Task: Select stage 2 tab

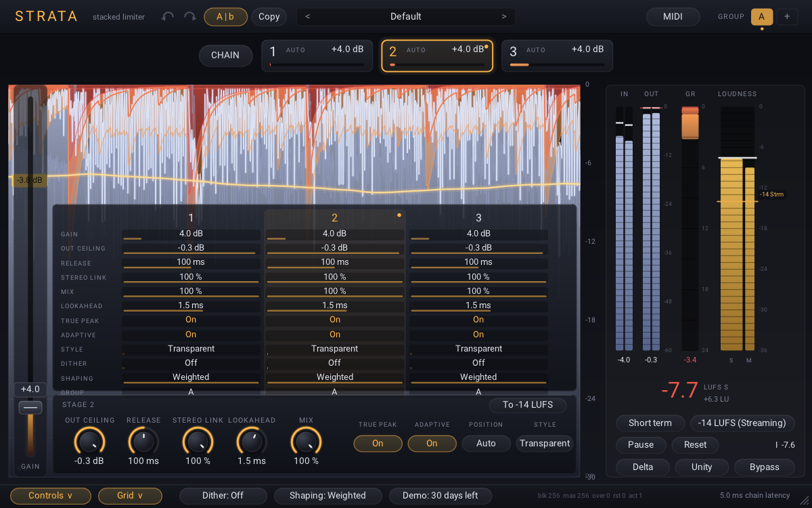Action: click(x=437, y=55)
